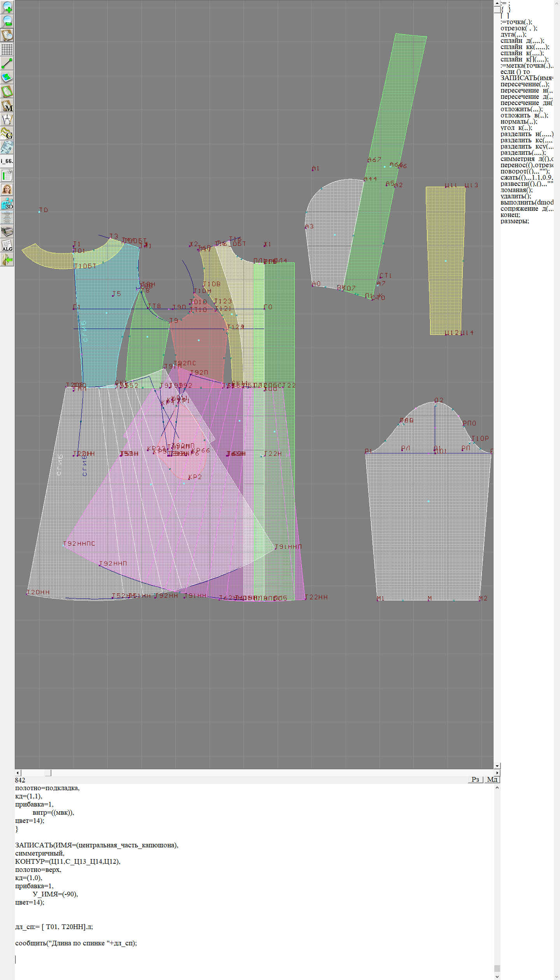Switch to the Мд tab button
Viewport: 560px width, 980px height.
[492, 779]
